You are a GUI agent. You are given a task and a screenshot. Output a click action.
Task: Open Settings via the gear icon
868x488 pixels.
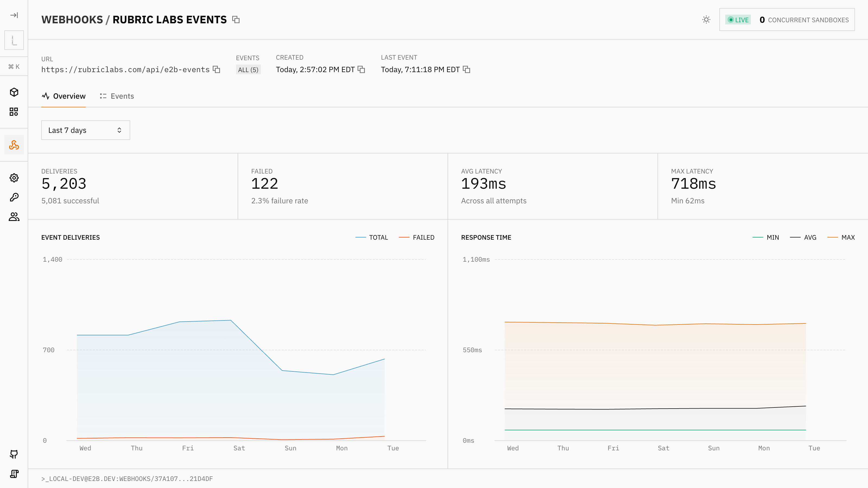tap(14, 178)
